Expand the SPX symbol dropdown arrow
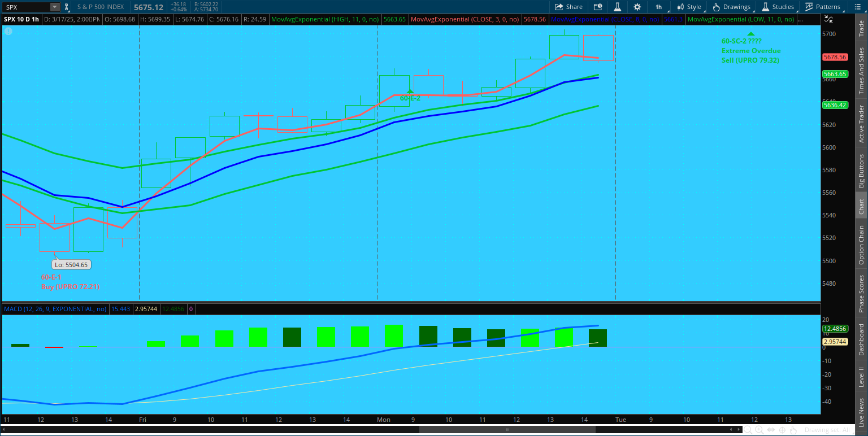868x436 pixels. click(54, 7)
